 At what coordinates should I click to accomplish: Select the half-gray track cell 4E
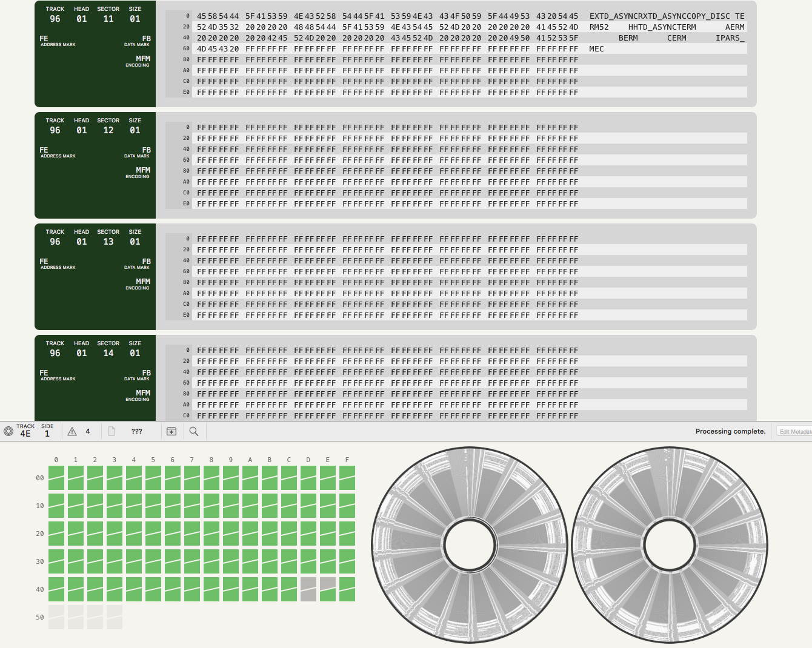coord(328,589)
